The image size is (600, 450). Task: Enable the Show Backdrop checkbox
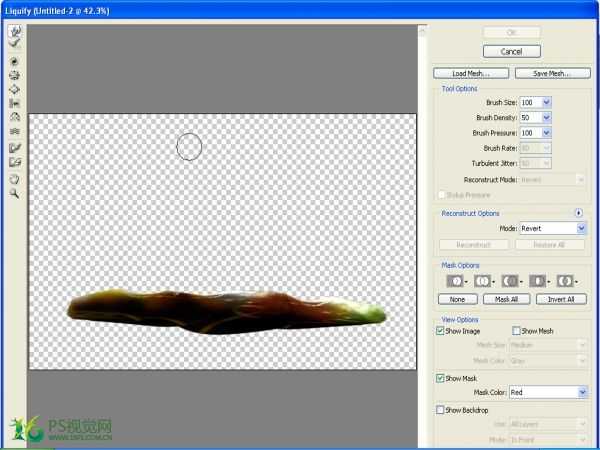point(440,410)
